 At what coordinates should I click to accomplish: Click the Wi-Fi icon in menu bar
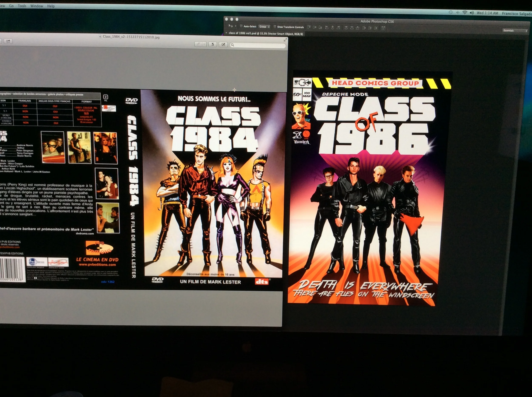tap(465, 13)
